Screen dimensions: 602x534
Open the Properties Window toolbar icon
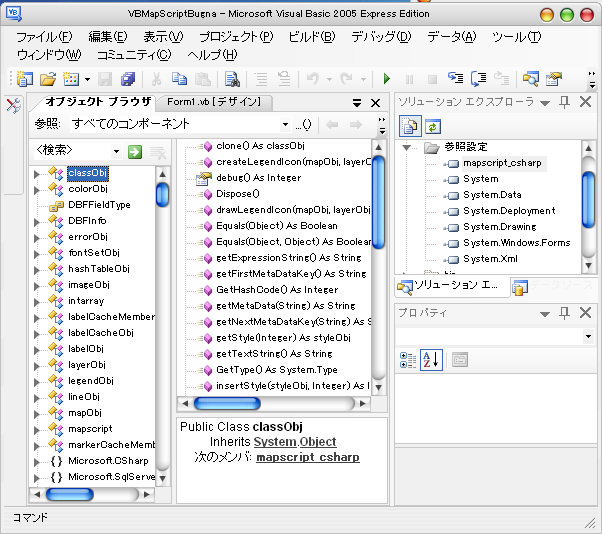pos(554,79)
